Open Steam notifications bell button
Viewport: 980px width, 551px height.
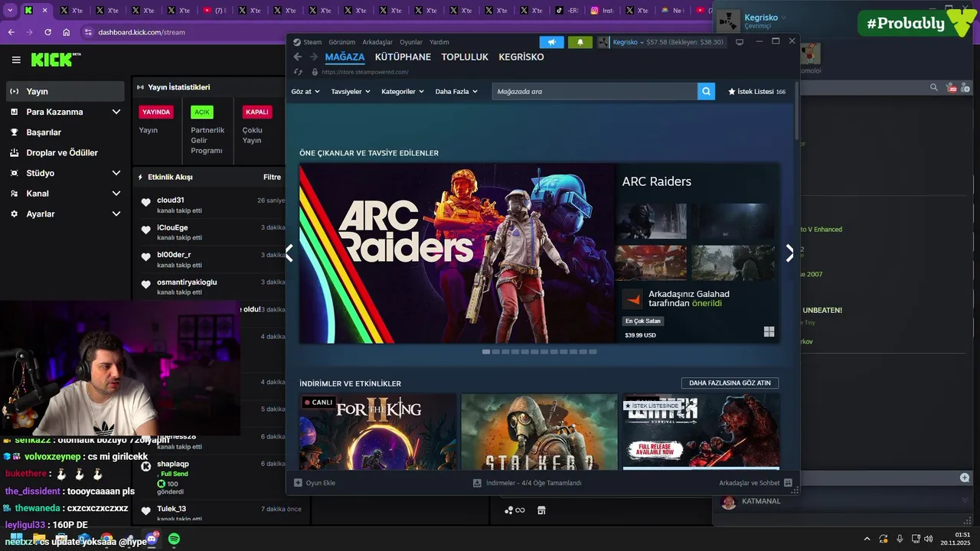580,42
